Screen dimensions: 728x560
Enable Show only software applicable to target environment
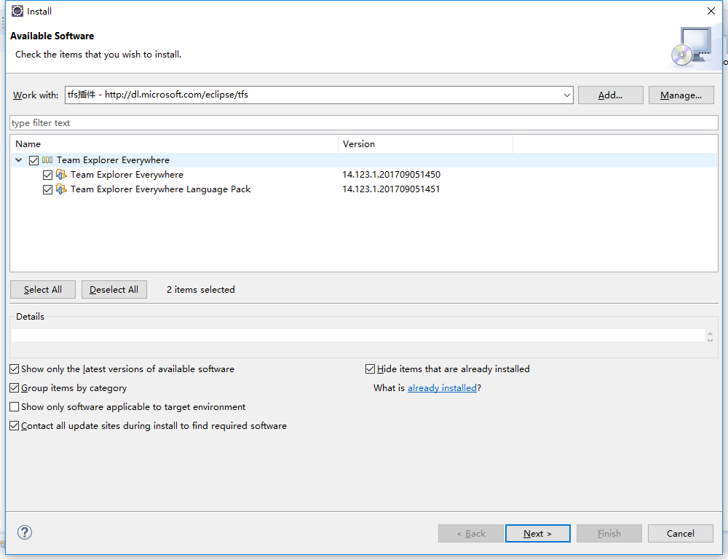click(x=15, y=407)
